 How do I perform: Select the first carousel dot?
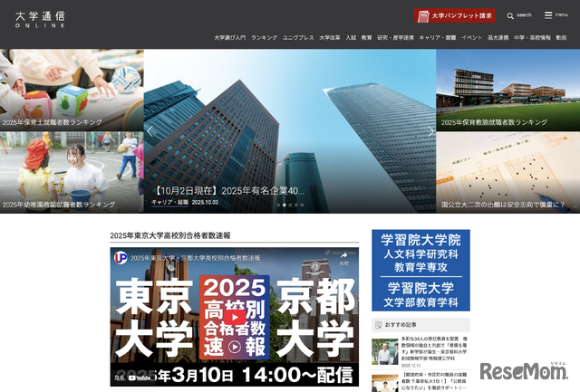(x=278, y=205)
